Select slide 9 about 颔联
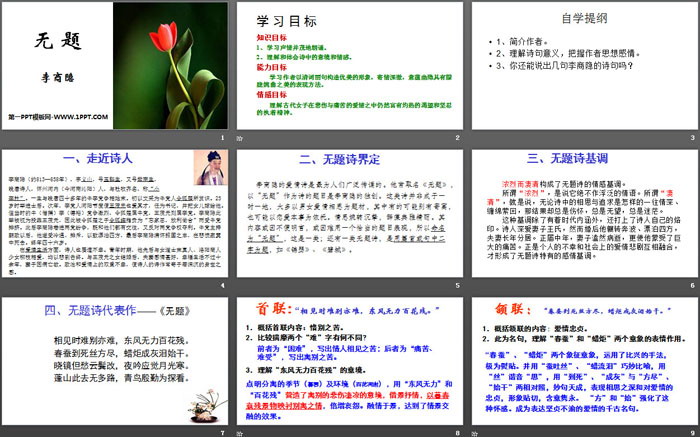 (x=585, y=361)
